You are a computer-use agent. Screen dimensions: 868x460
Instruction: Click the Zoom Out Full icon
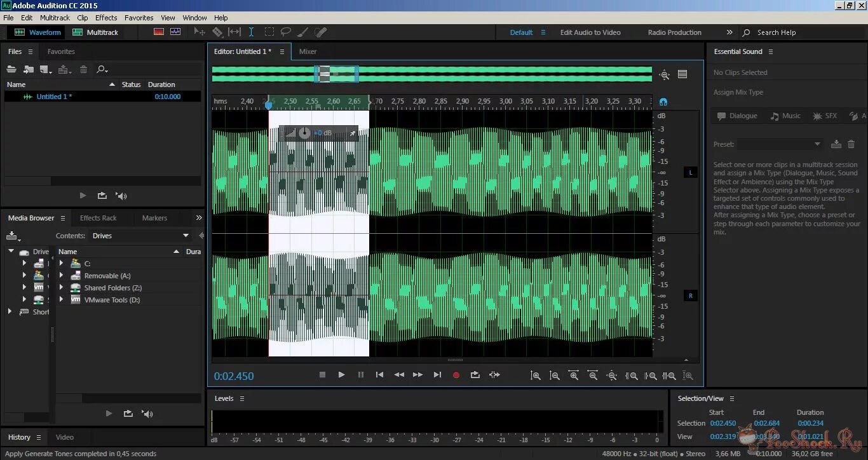(x=612, y=375)
